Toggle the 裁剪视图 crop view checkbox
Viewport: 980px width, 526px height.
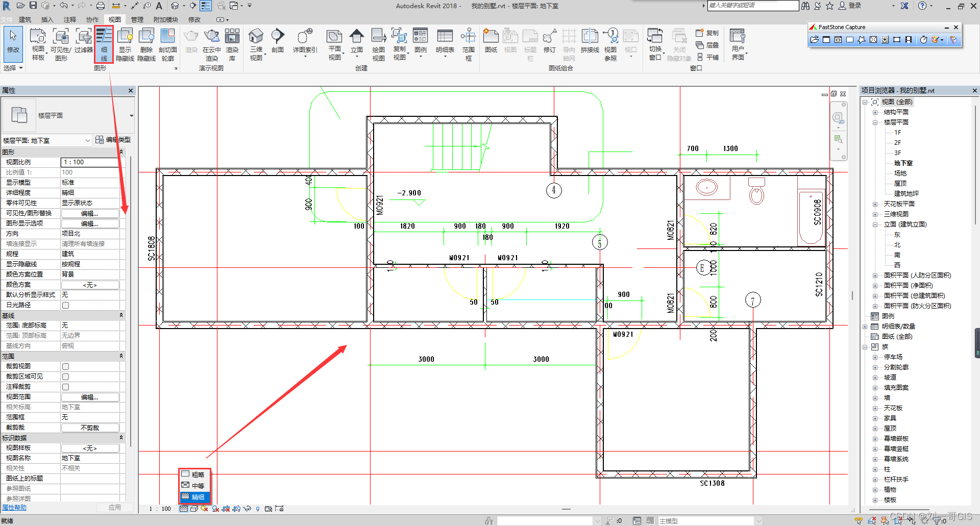[65, 366]
